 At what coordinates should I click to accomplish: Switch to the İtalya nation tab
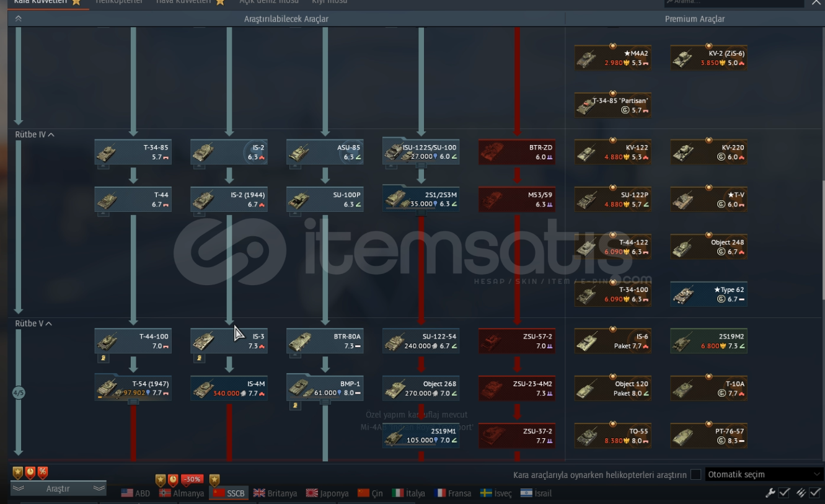pos(408,493)
